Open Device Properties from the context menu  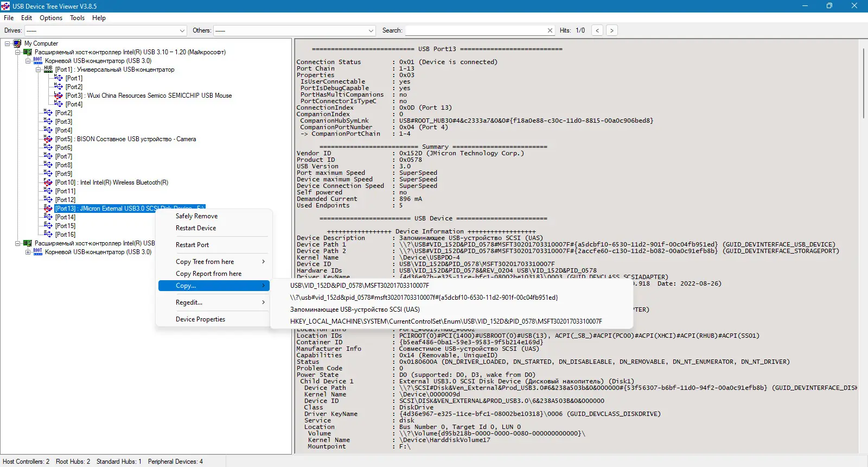point(214,319)
